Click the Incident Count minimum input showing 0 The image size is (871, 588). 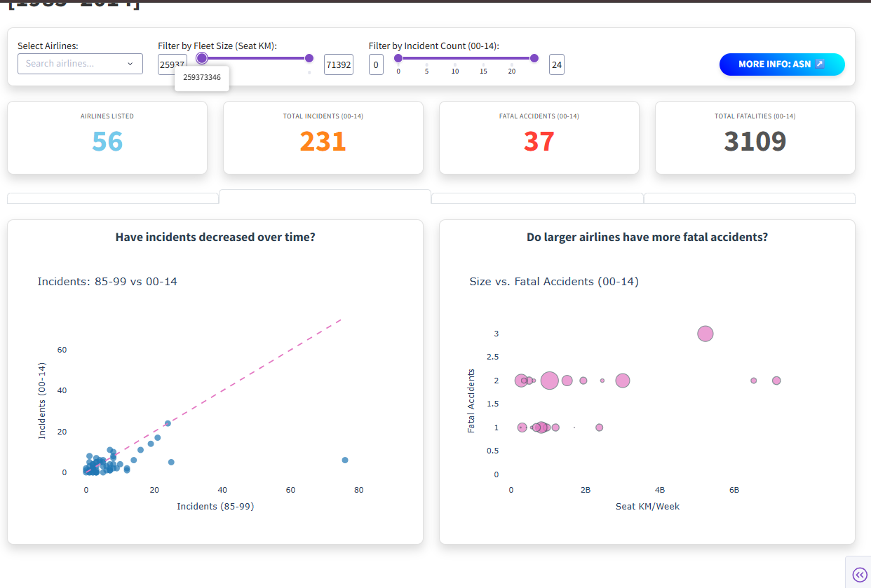click(x=376, y=64)
